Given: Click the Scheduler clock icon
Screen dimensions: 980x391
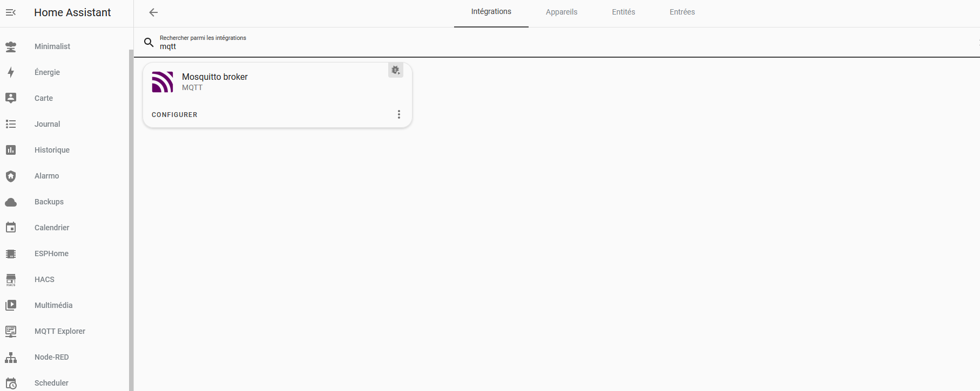Looking at the screenshot, I should pyautogui.click(x=11, y=383).
